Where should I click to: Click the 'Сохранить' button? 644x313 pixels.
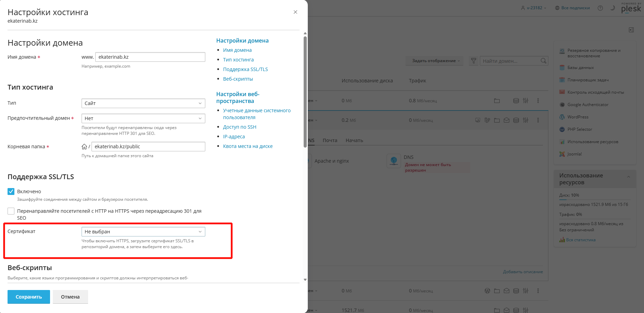point(29,297)
